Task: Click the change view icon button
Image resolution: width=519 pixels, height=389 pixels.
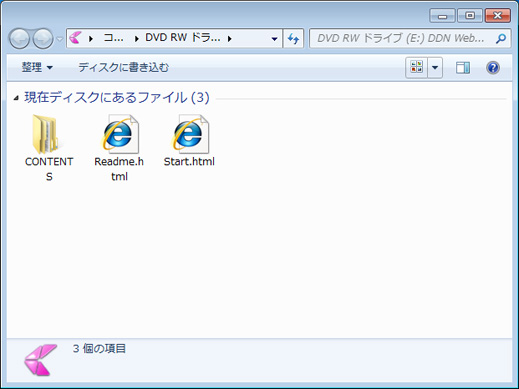Action: pos(417,68)
